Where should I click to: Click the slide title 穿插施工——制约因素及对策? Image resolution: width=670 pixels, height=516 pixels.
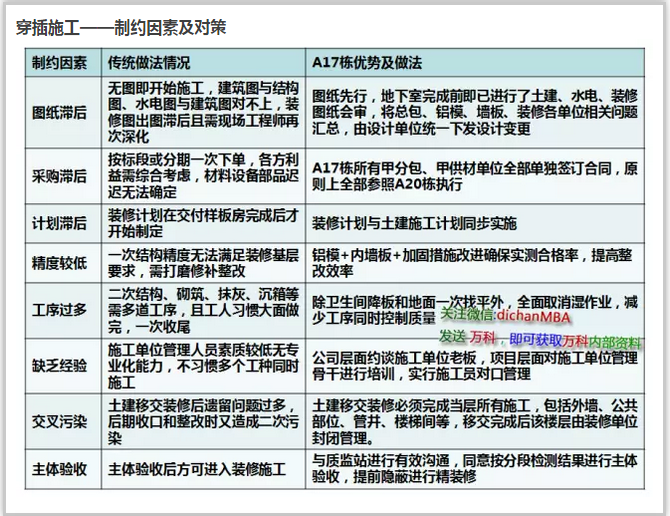[x=121, y=28]
